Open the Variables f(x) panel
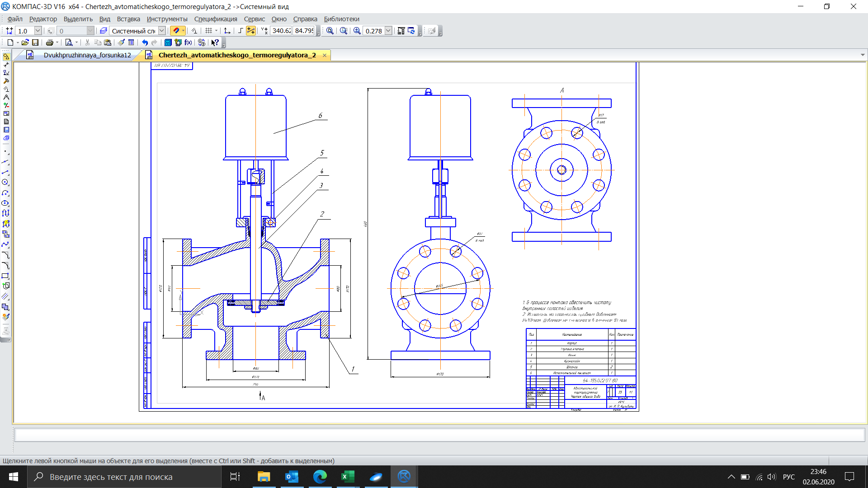This screenshot has height=488, width=868. coord(189,42)
